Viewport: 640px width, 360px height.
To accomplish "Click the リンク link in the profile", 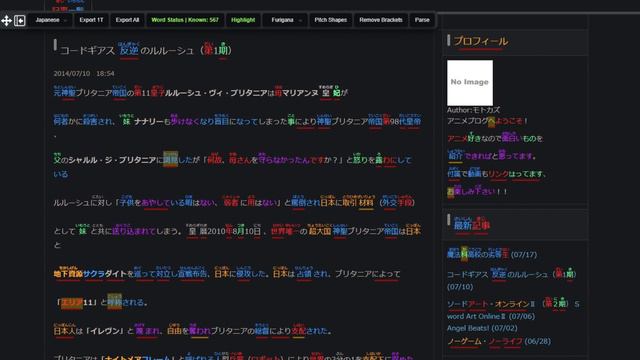I will coord(498,174).
